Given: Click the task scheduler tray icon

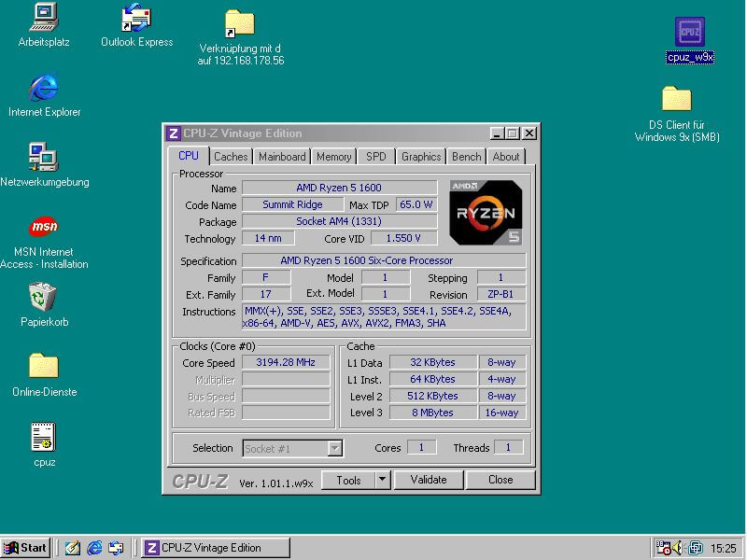Looking at the screenshot, I should click(x=663, y=548).
